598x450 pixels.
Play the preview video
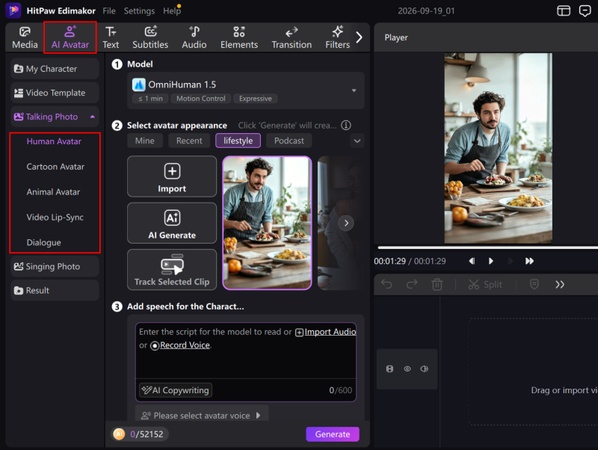[x=491, y=261]
